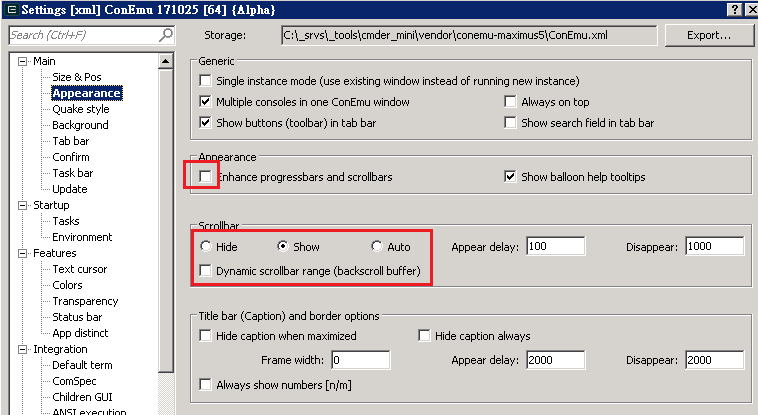This screenshot has width=758, height=415.
Task: Click Scrollbar Disappear field 1000
Action: coord(714,246)
